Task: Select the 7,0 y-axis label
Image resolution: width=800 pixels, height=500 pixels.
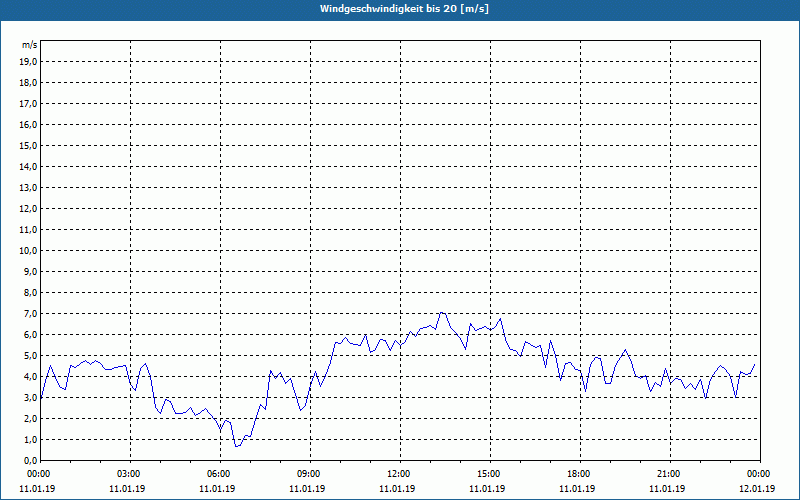Action: pos(30,313)
